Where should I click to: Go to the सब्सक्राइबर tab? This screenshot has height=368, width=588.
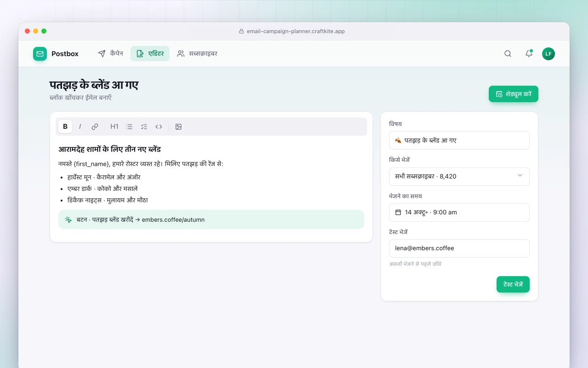point(197,54)
